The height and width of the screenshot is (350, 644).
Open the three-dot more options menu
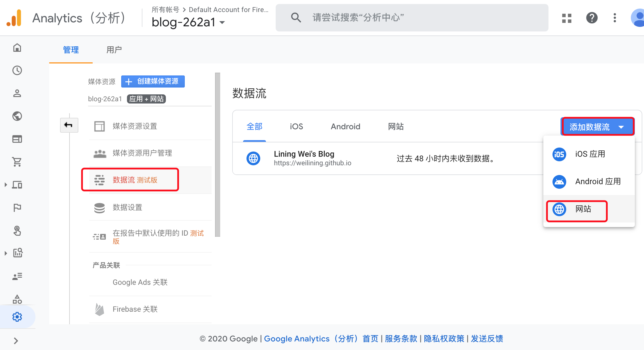tap(615, 18)
